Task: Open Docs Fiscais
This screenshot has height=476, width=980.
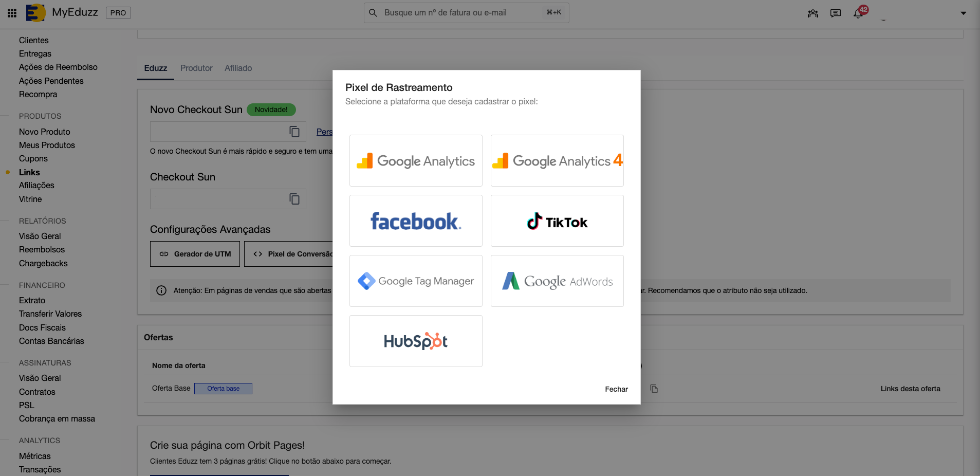Action: coord(42,327)
